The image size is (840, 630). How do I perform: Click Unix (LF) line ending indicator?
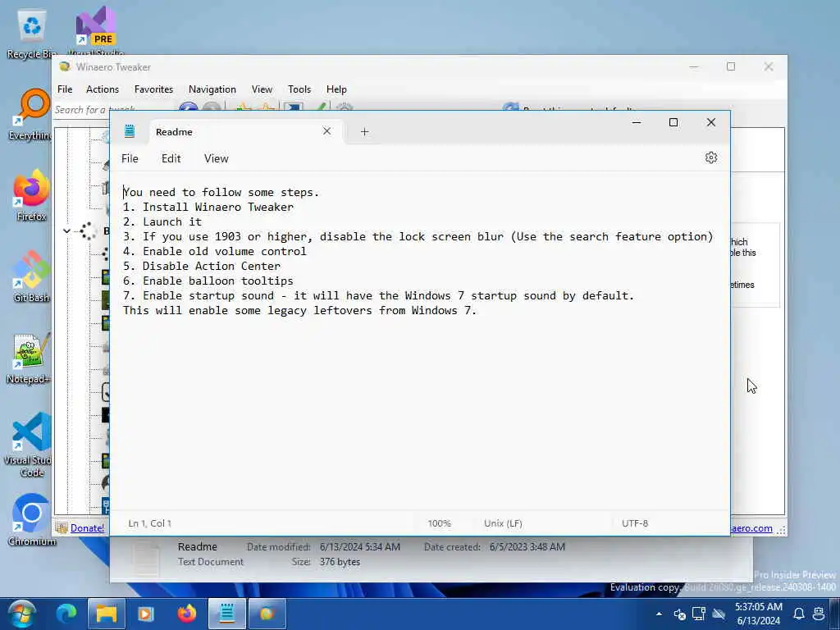[x=503, y=523]
